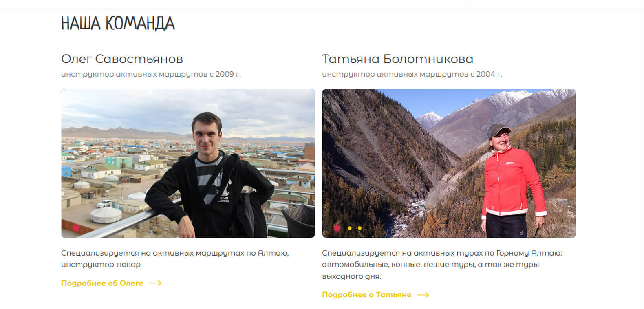Switch to the second slide dot on Tatiana's photo
The image size is (644, 309).
coord(350,228)
